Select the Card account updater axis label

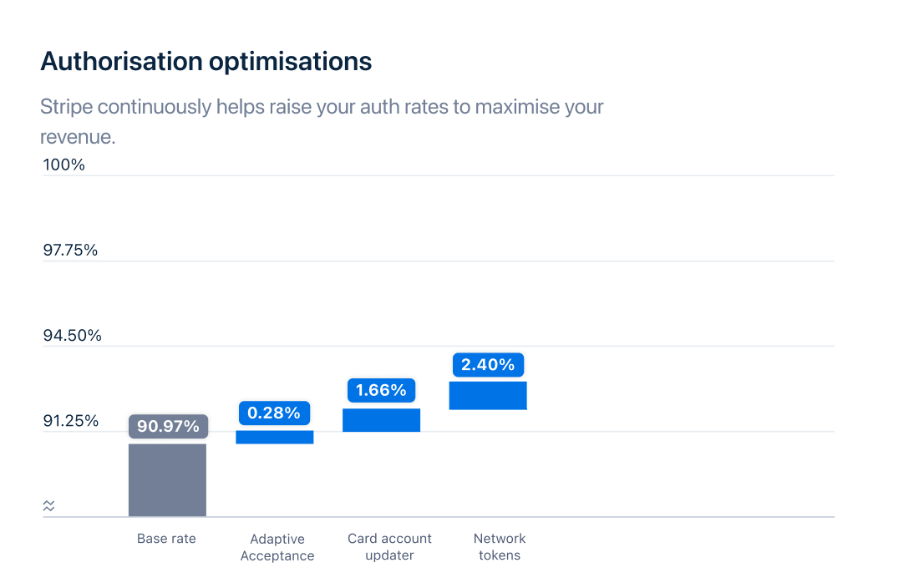tap(389, 547)
